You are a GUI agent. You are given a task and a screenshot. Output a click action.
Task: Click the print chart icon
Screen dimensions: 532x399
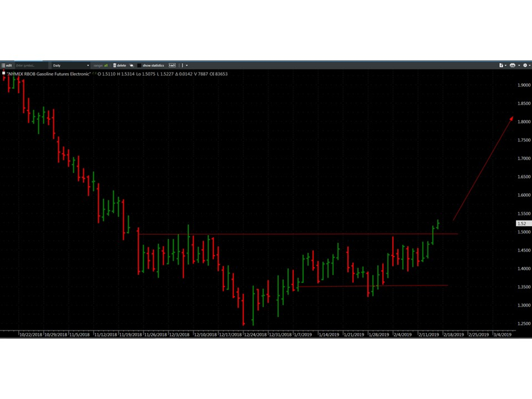(512, 65)
